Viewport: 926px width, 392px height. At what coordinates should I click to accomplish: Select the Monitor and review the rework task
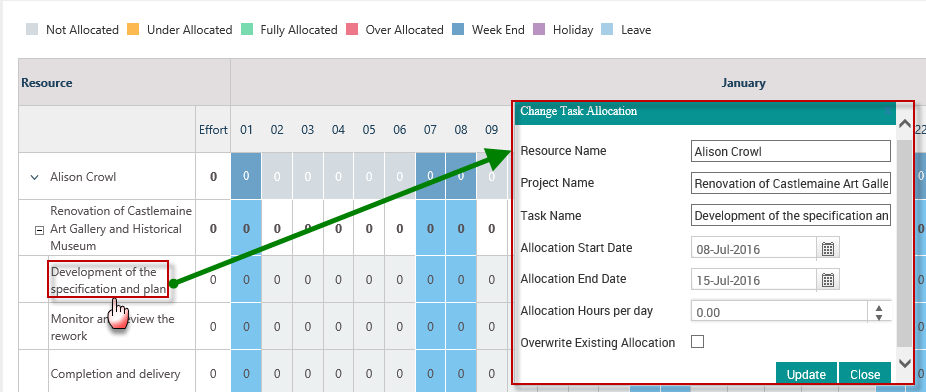pyautogui.click(x=113, y=327)
